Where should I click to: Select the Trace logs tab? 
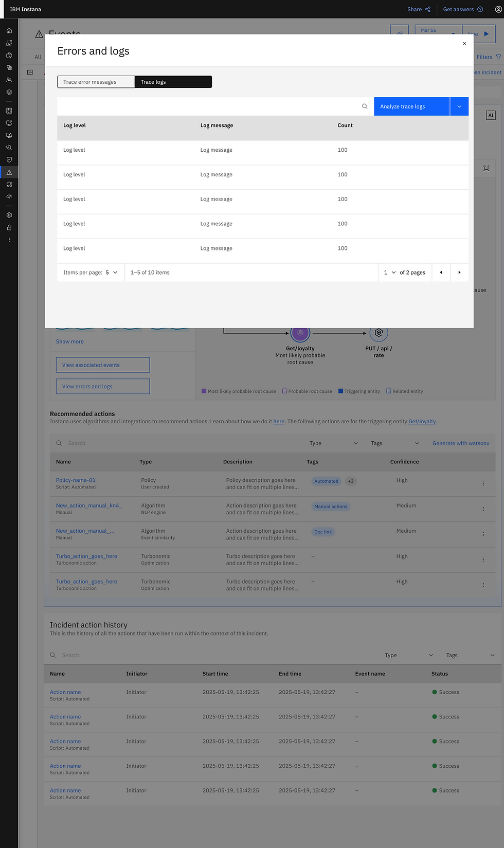point(173,82)
